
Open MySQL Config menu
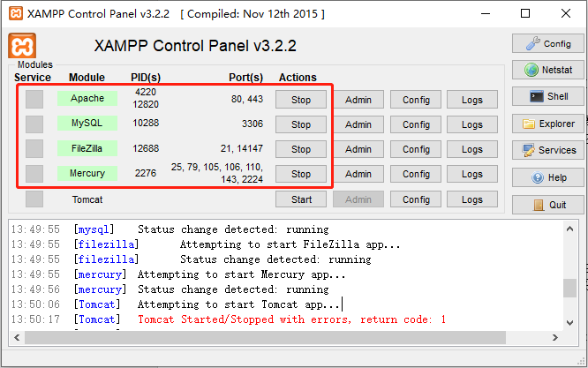coord(416,124)
